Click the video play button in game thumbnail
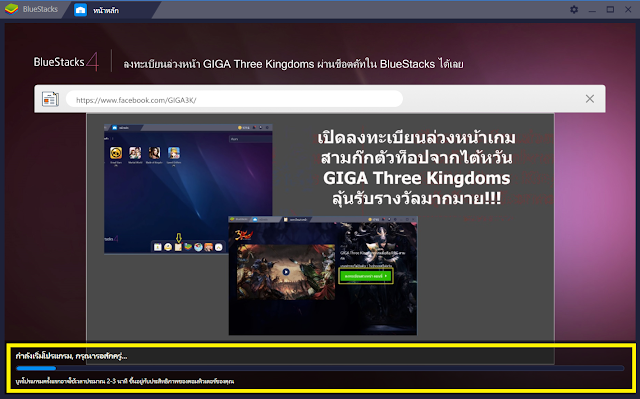The width and height of the screenshot is (640, 399). point(286,272)
